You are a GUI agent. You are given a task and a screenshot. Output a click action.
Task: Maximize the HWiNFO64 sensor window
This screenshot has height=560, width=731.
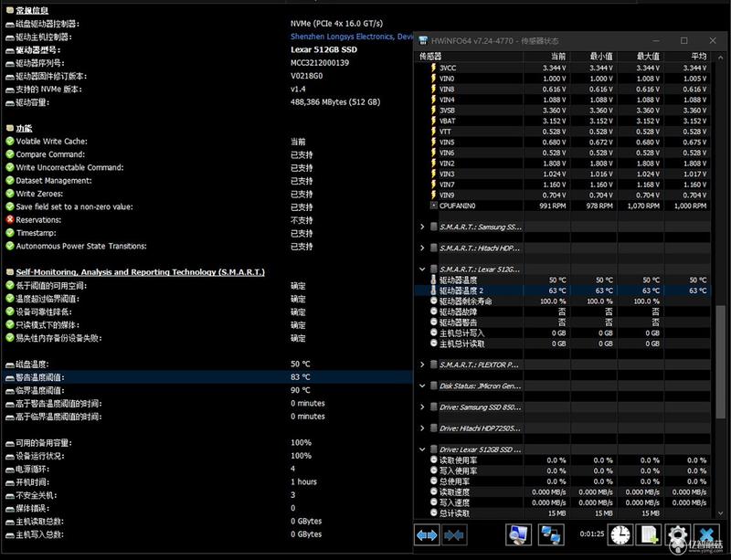pyautogui.click(x=683, y=40)
